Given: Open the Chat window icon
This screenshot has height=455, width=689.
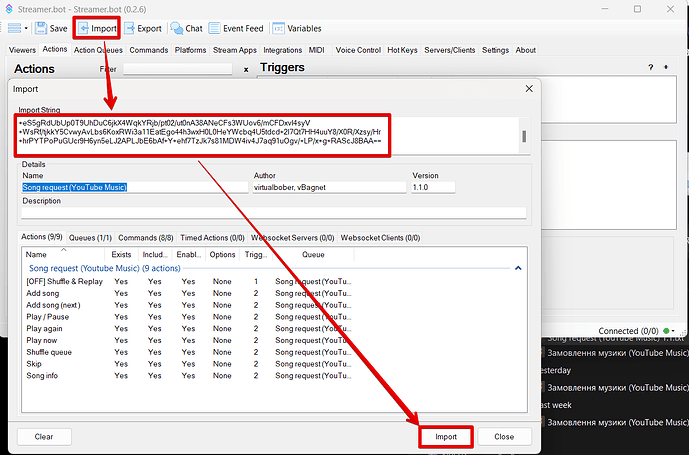Looking at the screenshot, I should tap(187, 29).
